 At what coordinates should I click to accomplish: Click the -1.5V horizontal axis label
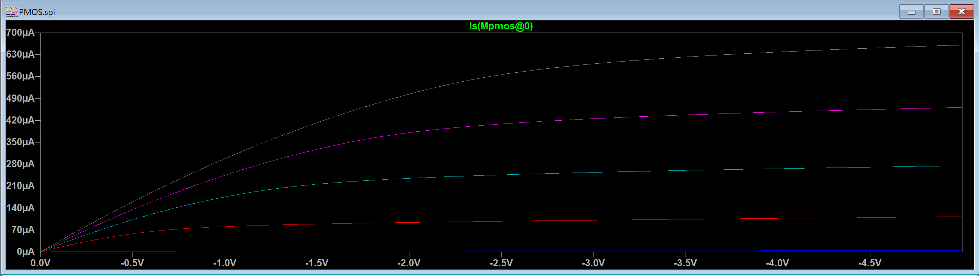point(317,263)
